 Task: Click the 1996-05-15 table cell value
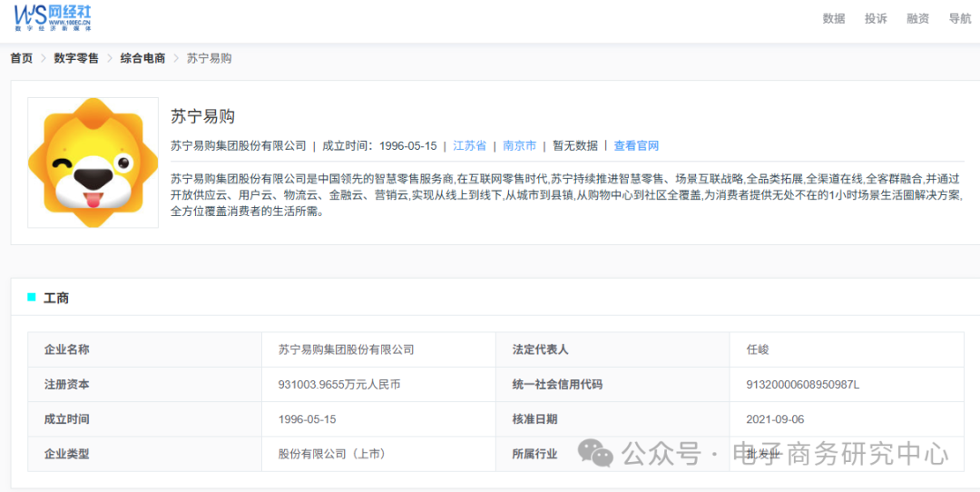point(307,419)
